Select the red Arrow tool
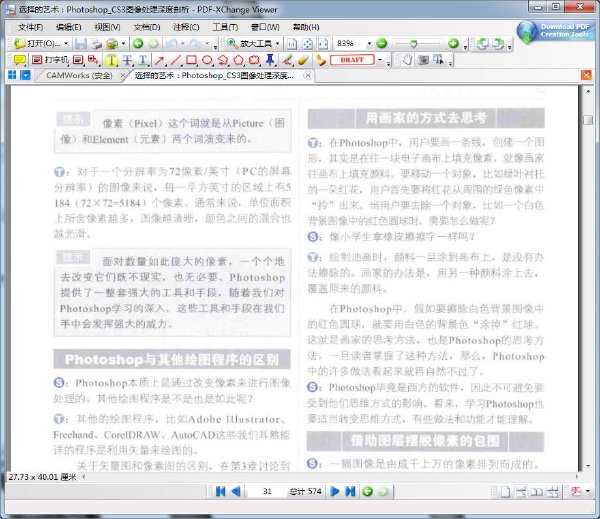This screenshot has height=519, width=600. [160, 60]
